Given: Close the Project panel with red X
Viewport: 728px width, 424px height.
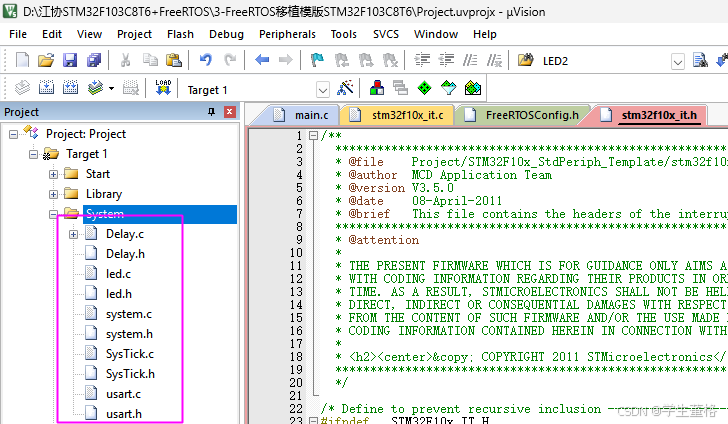Looking at the screenshot, I should pyautogui.click(x=229, y=112).
